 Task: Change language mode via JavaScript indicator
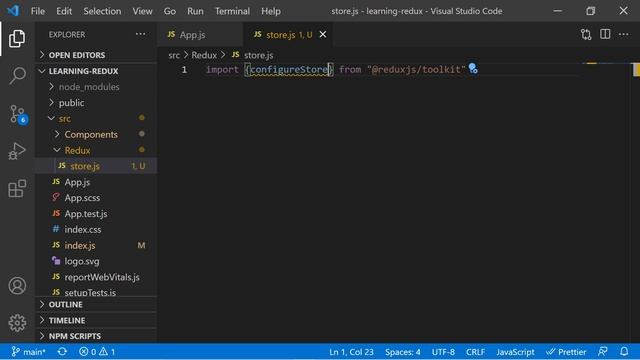[x=515, y=351]
